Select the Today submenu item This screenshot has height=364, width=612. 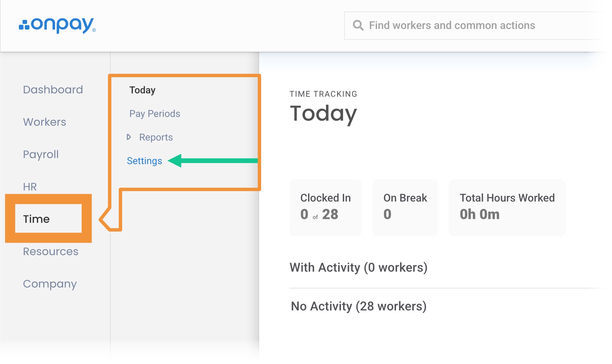142,90
